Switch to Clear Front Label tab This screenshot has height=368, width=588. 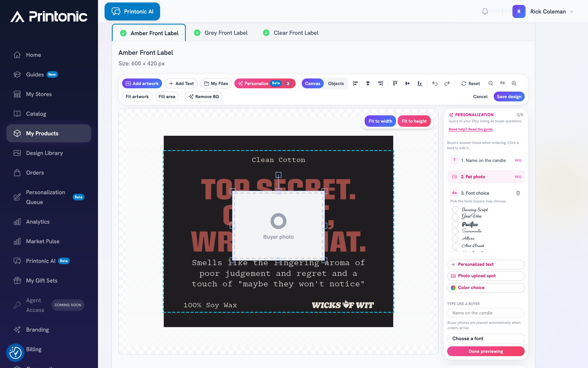(x=291, y=33)
